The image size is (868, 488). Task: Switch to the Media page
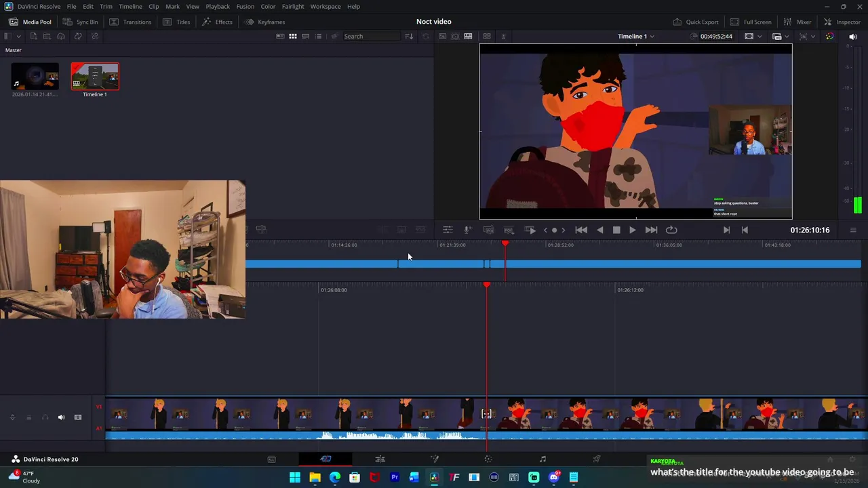[271, 459]
